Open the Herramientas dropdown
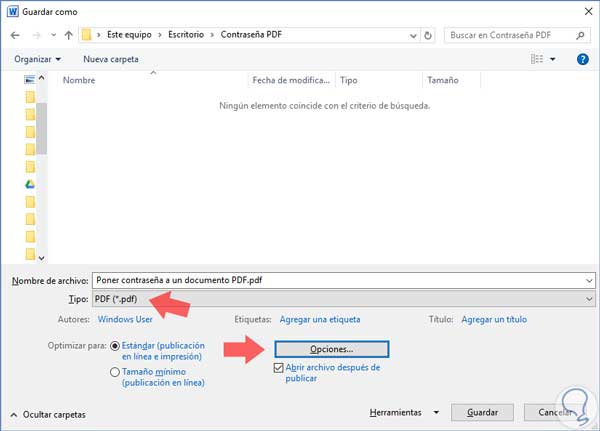The height and width of the screenshot is (431, 600). (x=404, y=413)
